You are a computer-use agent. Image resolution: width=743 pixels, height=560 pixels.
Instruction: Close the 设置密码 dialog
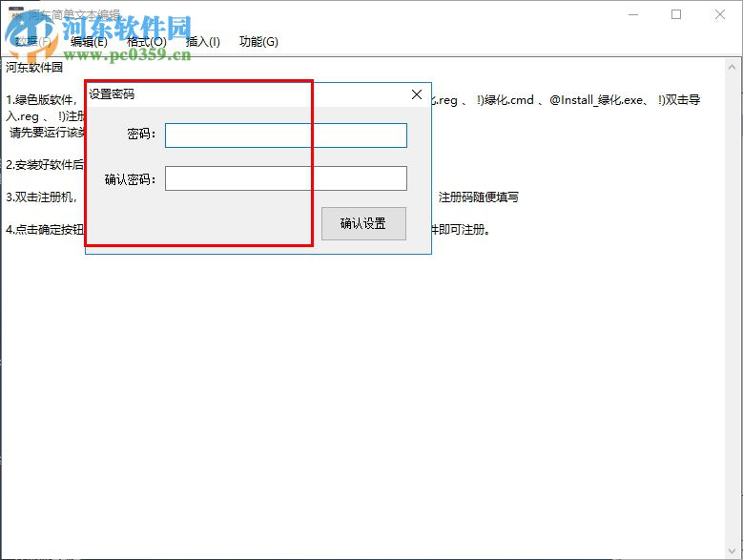(417, 94)
